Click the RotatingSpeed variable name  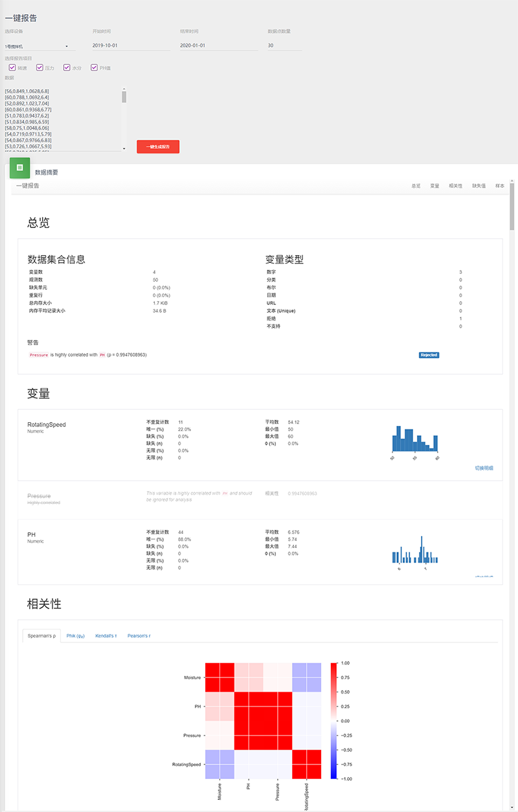(x=47, y=425)
